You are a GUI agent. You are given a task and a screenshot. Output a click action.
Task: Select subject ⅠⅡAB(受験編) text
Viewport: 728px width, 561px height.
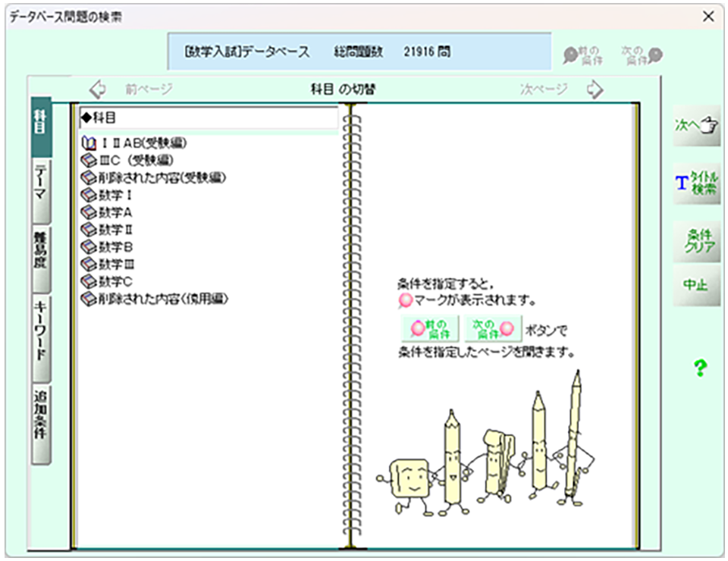143,143
